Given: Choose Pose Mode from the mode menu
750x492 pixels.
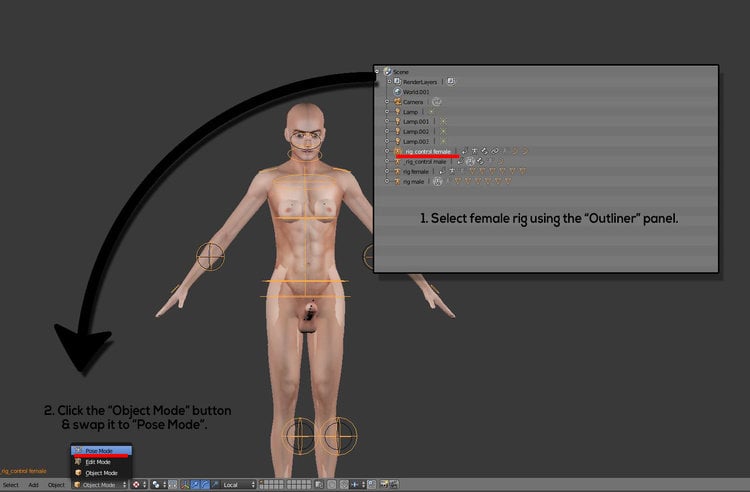Looking at the screenshot, I should pos(101,451).
